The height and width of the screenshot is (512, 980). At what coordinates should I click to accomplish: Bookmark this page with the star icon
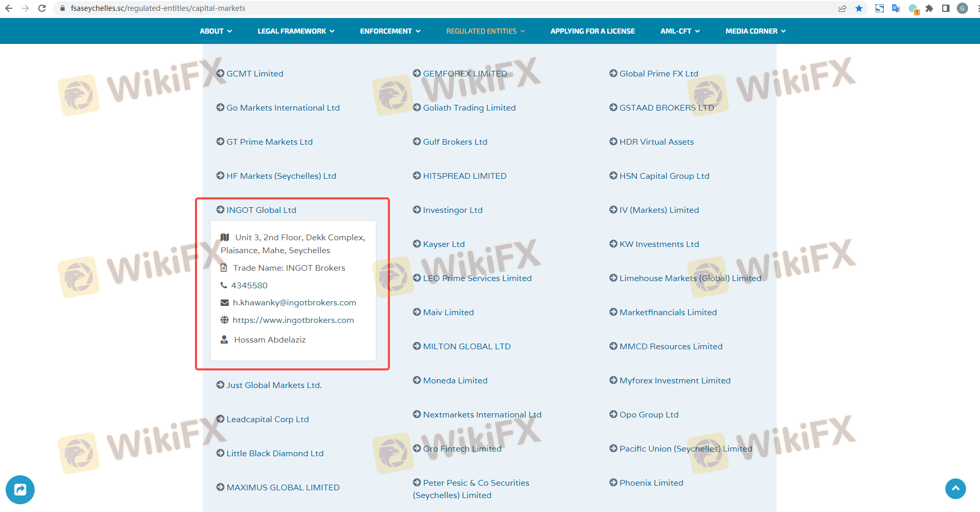tap(859, 8)
